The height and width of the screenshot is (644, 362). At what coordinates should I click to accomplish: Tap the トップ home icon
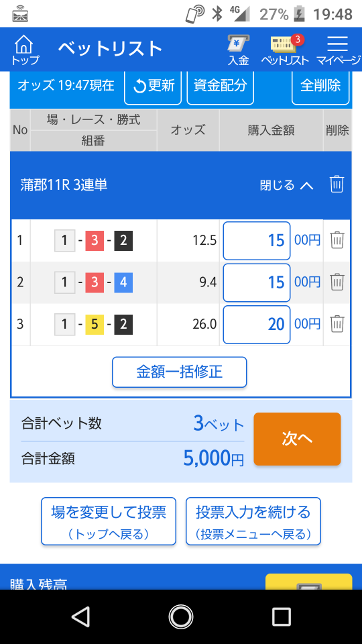pyautogui.click(x=25, y=50)
